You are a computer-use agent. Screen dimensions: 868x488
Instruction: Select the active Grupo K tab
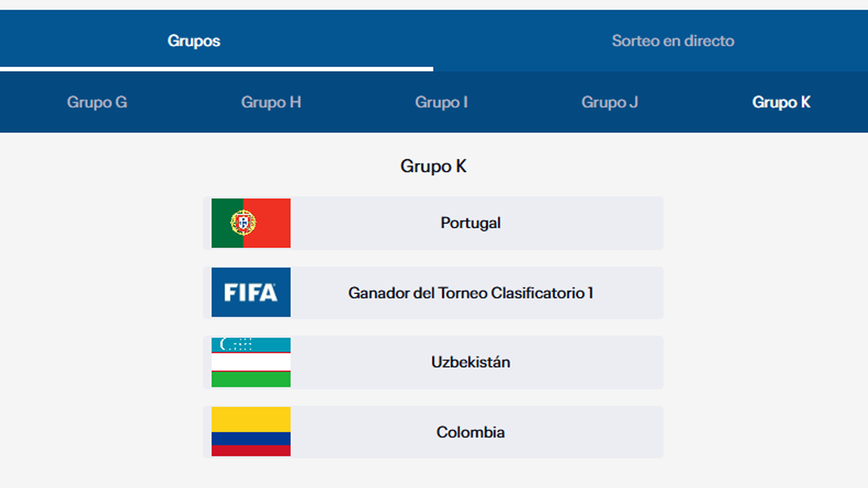(x=781, y=102)
